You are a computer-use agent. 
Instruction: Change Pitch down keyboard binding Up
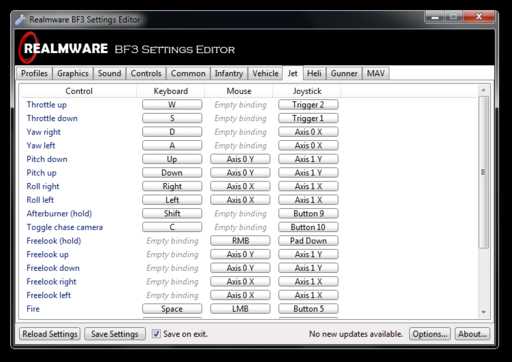coord(172,159)
